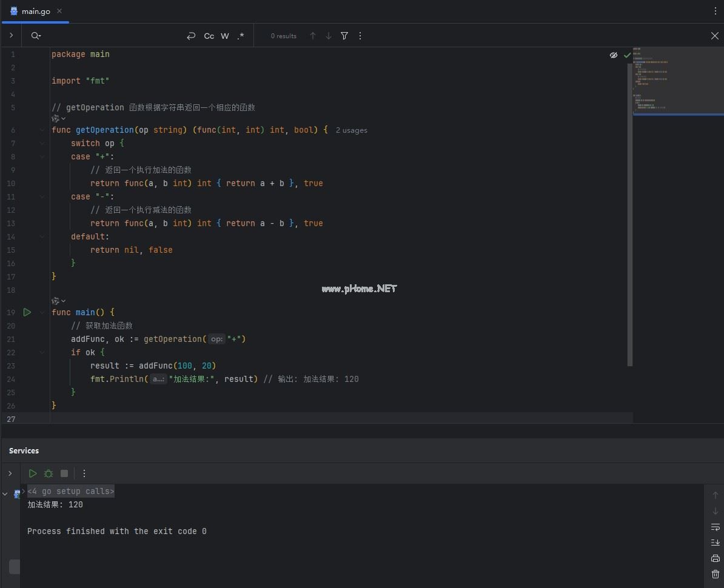Open search history dropdown magnifier

pyautogui.click(x=36, y=36)
